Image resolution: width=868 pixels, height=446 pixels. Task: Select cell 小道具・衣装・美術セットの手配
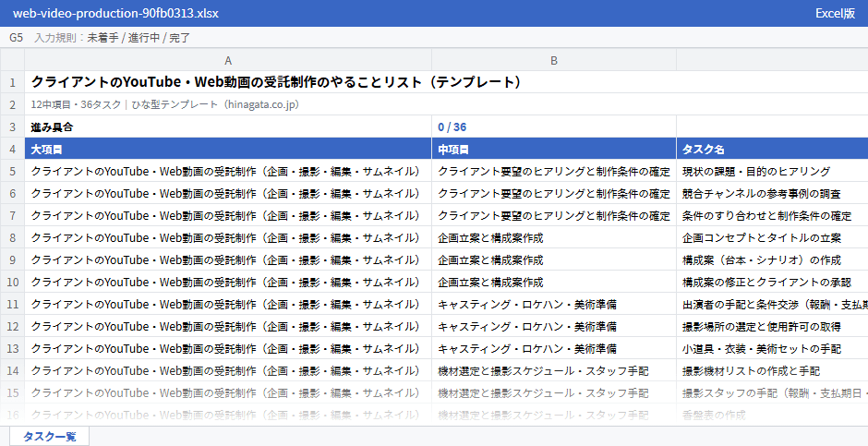pos(772,348)
